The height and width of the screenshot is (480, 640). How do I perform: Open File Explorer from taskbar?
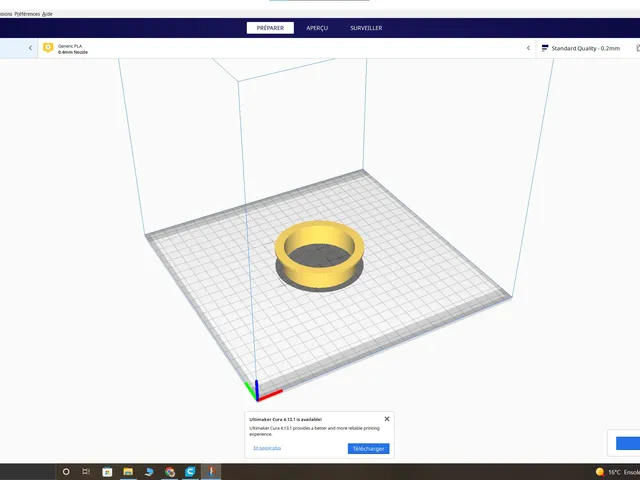click(128, 472)
